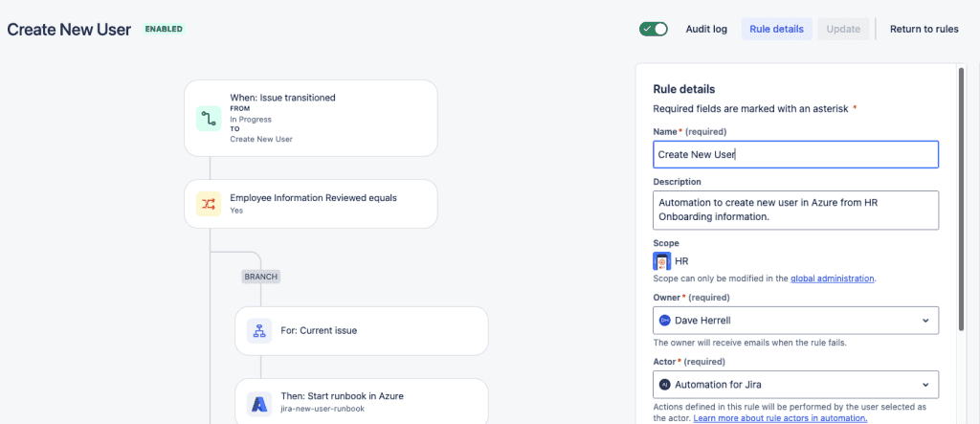Click the branch icon on For: Current issue
The height and width of the screenshot is (424, 980).
tap(259, 331)
